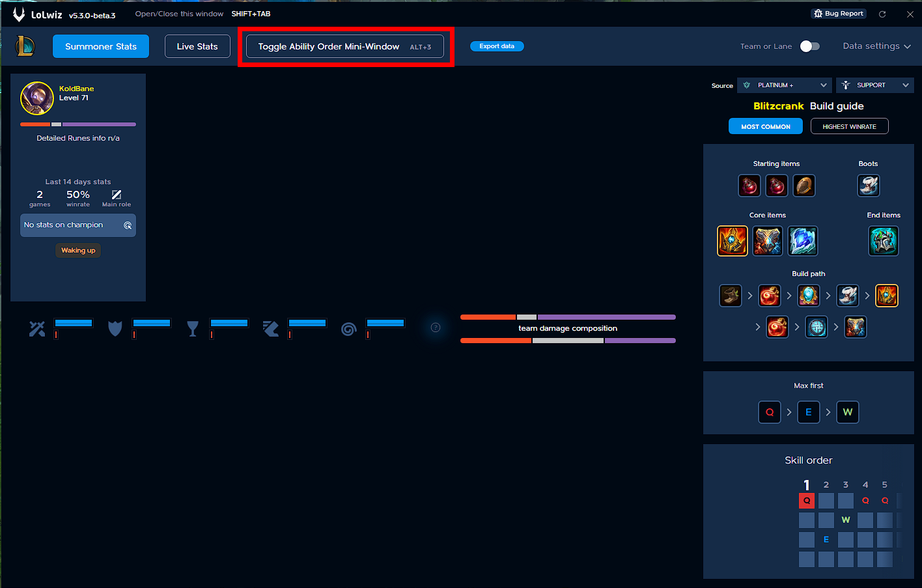Click the Bug Report button
The image size is (922, 588).
click(x=839, y=14)
